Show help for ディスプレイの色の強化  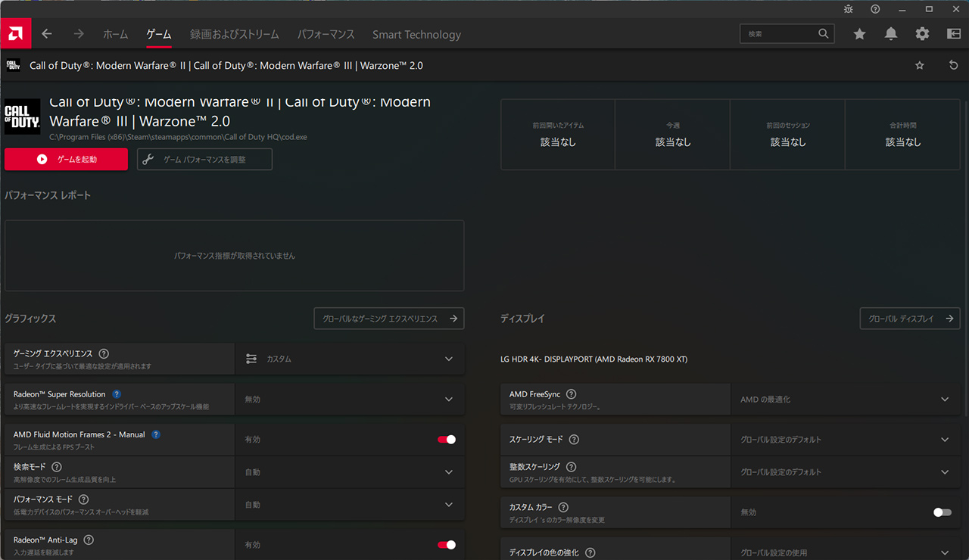coord(590,553)
